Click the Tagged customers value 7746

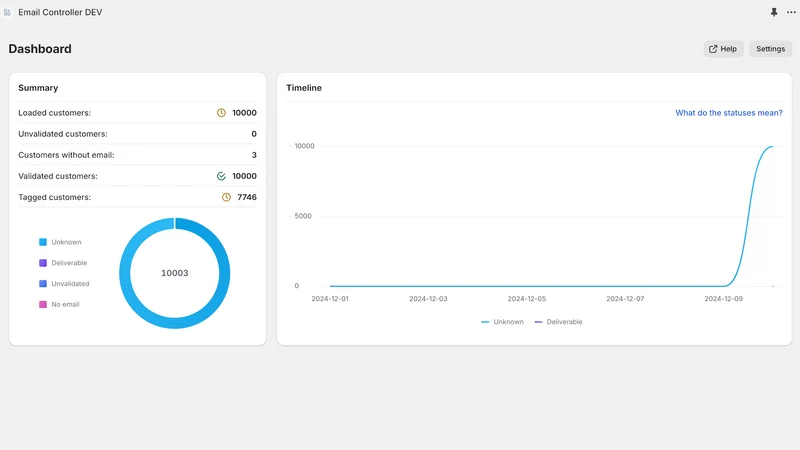247,197
